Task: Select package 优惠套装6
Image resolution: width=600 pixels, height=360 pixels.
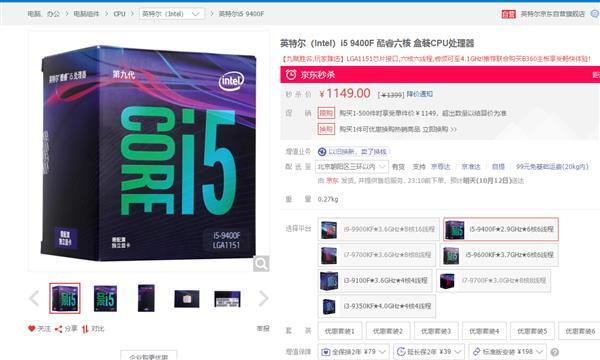Action: tap(580, 331)
